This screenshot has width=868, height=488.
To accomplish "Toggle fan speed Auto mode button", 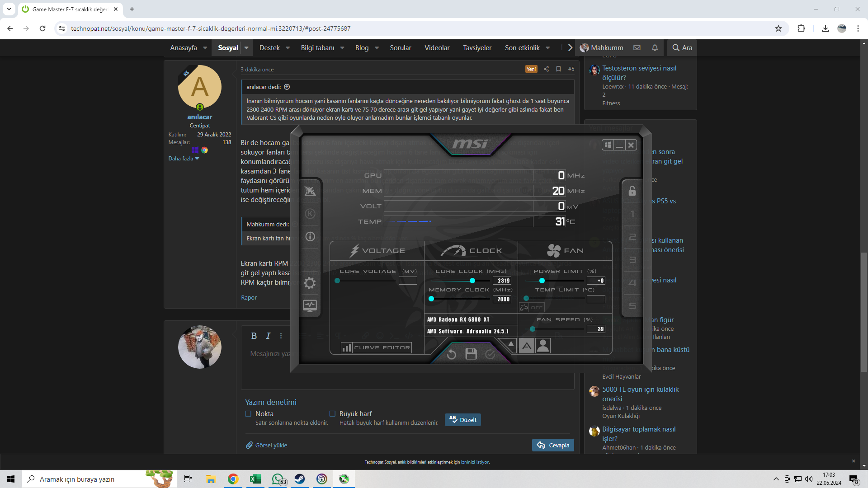I will click(x=527, y=346).
